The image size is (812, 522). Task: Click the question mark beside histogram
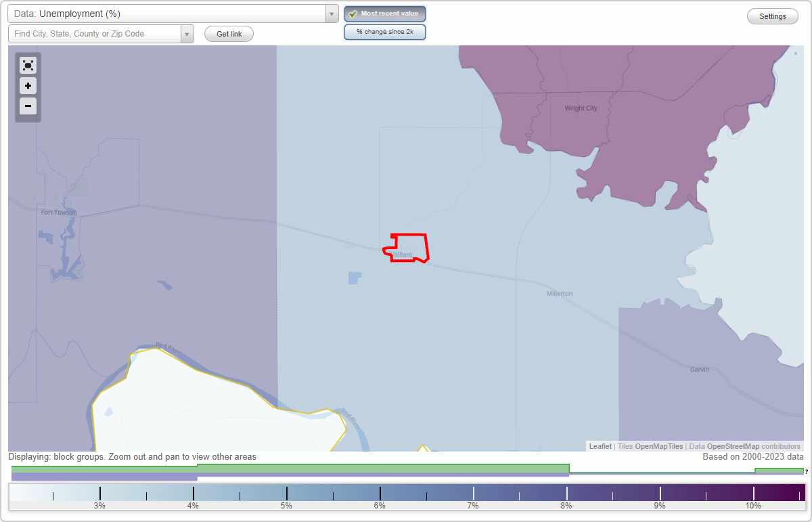click(807, 472)
